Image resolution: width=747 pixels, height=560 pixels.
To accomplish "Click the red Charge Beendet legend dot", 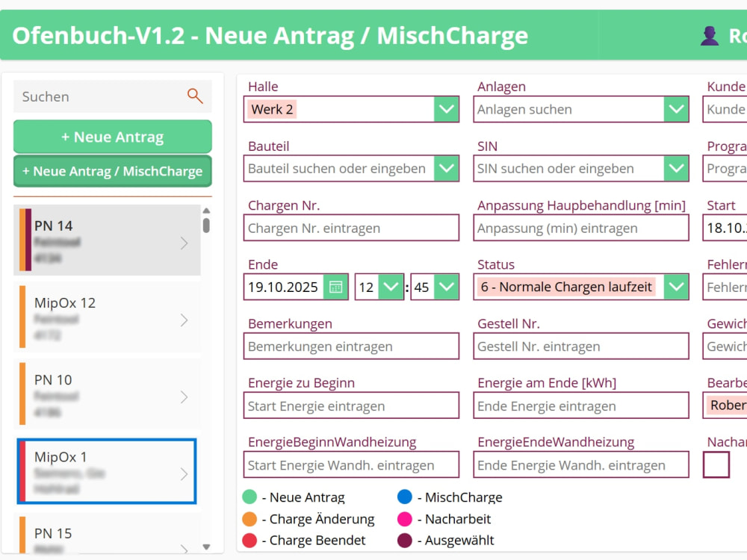I will 249,541.
